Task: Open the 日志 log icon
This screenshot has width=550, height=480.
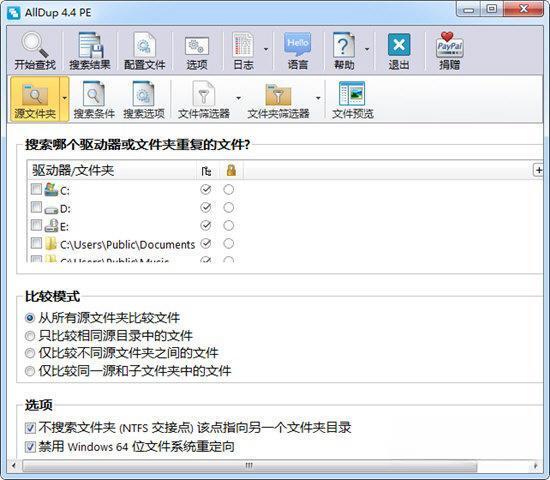Action: 243,45
